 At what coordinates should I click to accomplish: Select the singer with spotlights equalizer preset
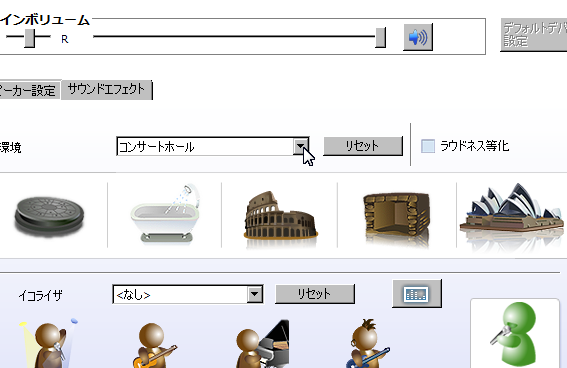tap(49, 343)
